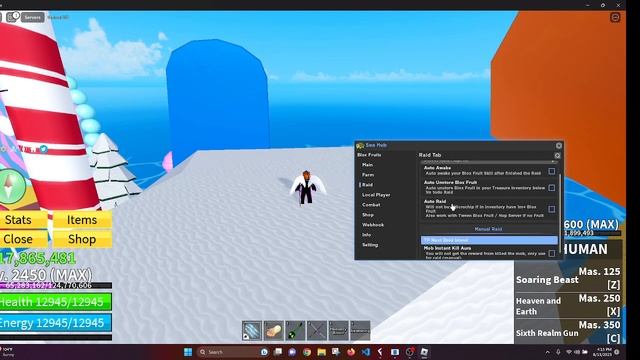Click the Heaven and Earth [X] skill
Image resolution: width=640 pixels, height=360 pixels.
[x=568, y=305]
